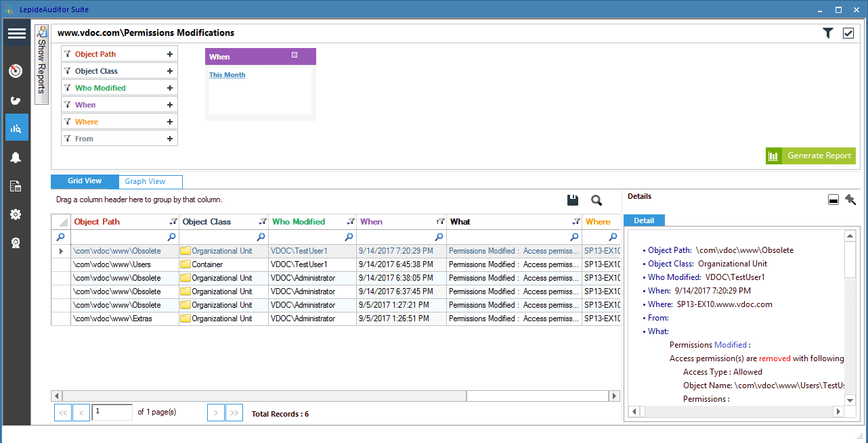The height and width of the screenshot is (443, 868).
Task: Go to next page of results
Action: tap(216, 413)
